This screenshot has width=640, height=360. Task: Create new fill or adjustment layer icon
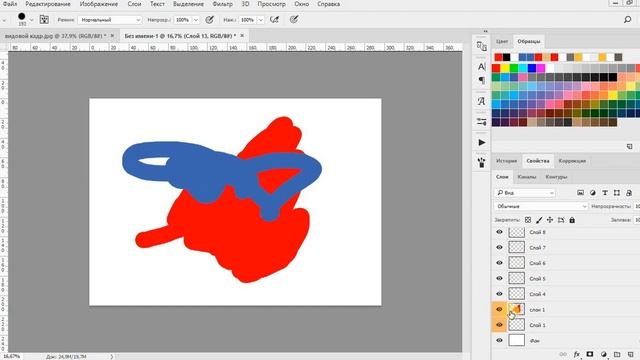(604, 354)
